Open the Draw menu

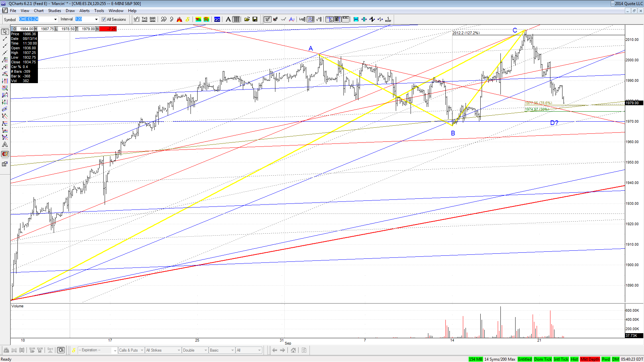(70, 11)
